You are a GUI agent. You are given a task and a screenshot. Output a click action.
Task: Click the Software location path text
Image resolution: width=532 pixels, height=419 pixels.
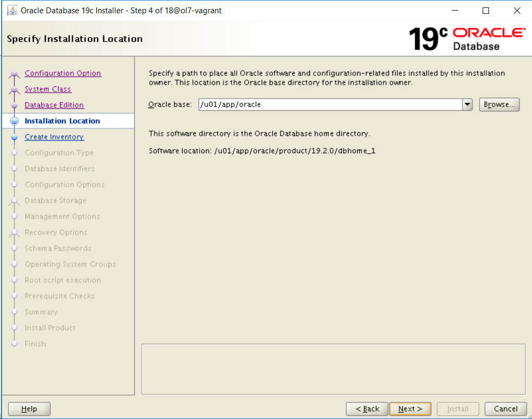point(295,151)
